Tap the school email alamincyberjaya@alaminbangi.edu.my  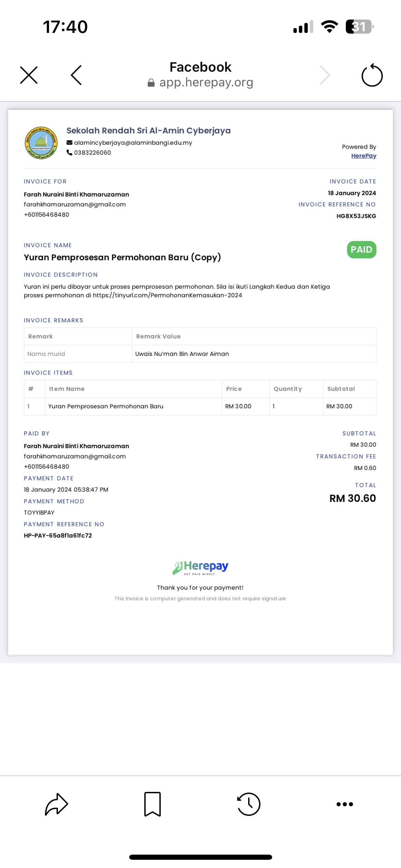click(x=133, y=143)
